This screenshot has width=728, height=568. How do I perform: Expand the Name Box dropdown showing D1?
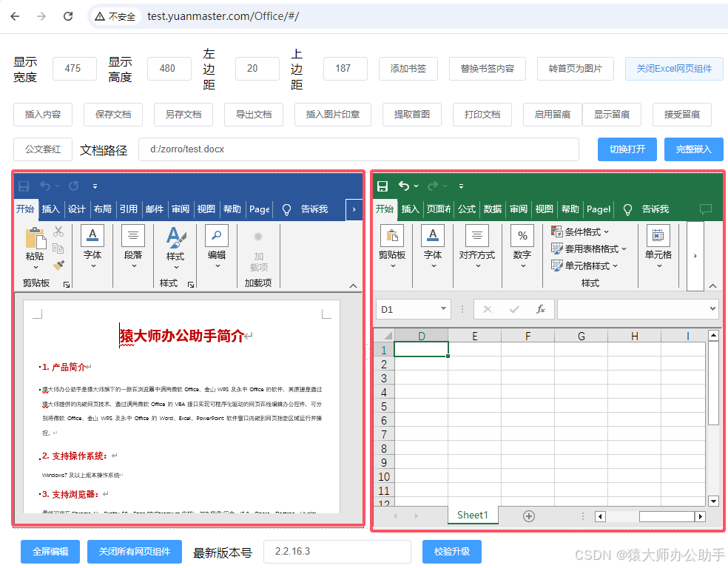(x=443, y=309)
